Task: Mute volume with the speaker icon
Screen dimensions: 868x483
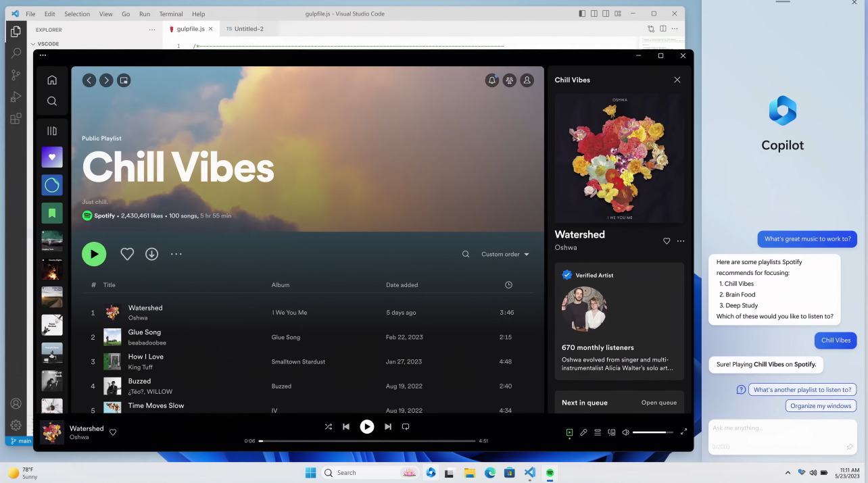Action: pos(626,432)
